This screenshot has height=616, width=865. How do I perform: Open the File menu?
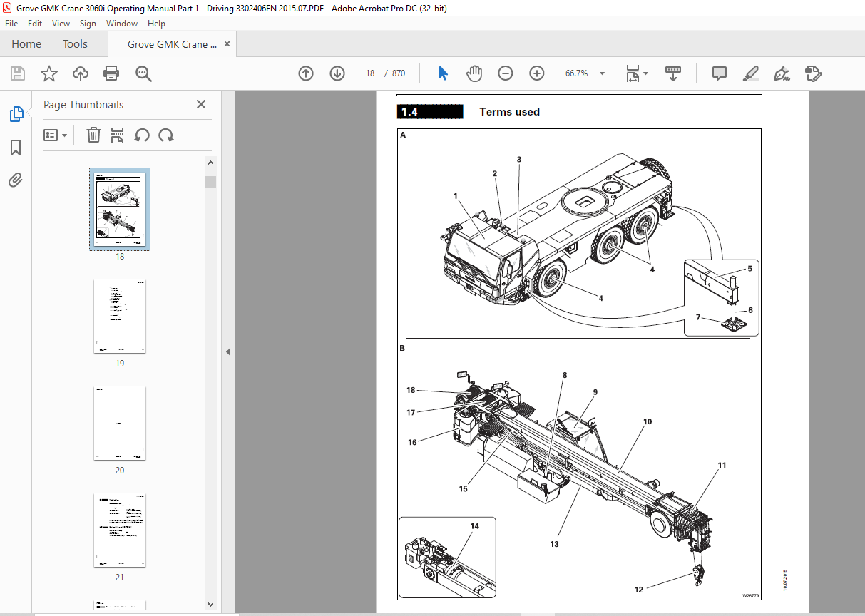[11, 24]
